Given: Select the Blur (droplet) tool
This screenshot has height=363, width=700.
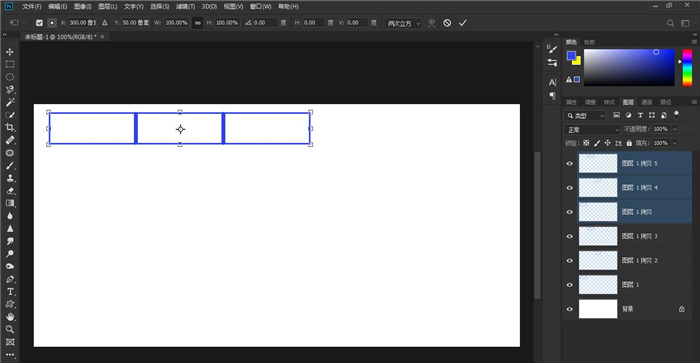Looking at the screenshot, I should pos(10,216).
